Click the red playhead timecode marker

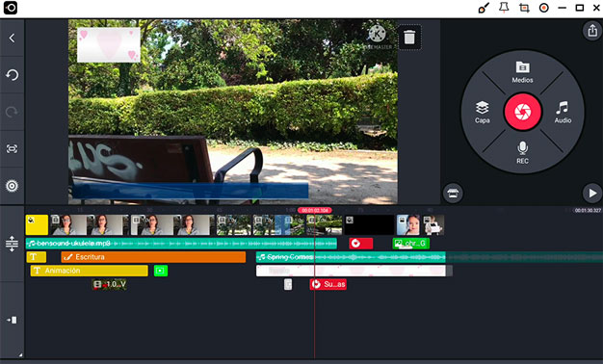[315, 210]
